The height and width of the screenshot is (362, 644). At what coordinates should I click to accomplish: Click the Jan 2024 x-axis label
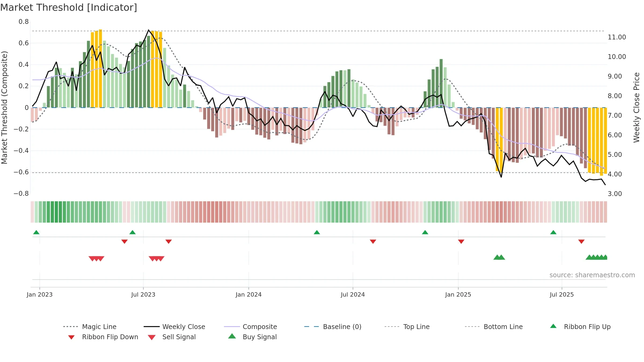[248, 294]
